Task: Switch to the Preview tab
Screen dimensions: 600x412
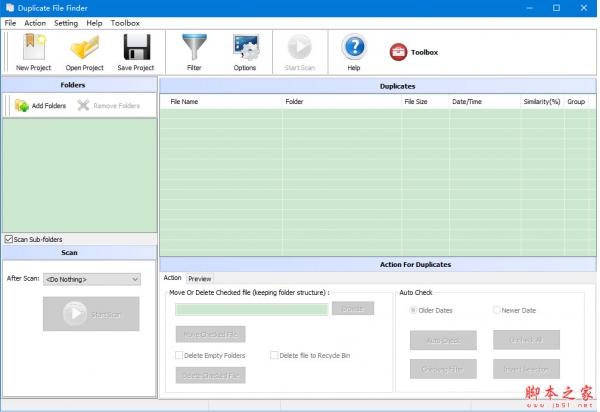Action: coord(199,279)
